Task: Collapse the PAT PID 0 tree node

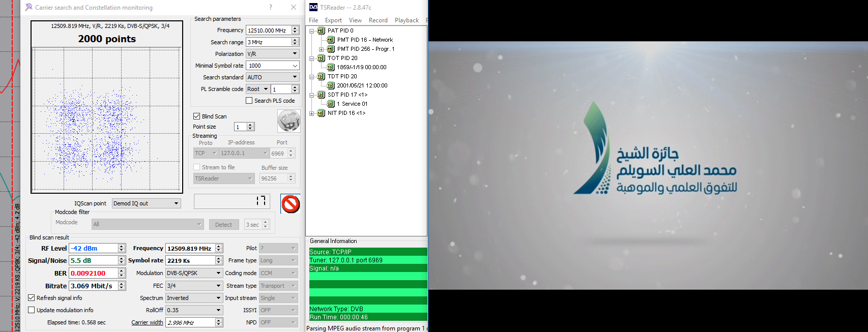Action: click(x=311, y=31)
